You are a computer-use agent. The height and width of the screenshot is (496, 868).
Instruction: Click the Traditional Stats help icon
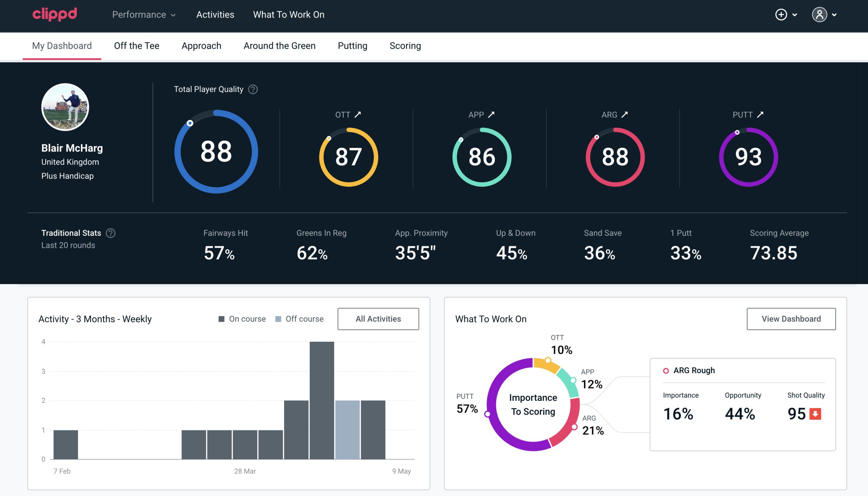110,233
